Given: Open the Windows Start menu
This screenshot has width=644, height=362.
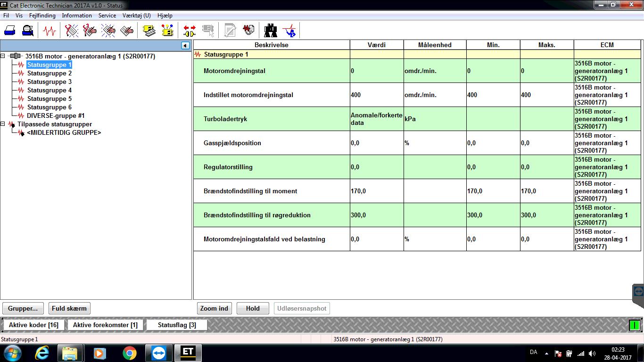Looking at the screenshot, I should 13,353.
